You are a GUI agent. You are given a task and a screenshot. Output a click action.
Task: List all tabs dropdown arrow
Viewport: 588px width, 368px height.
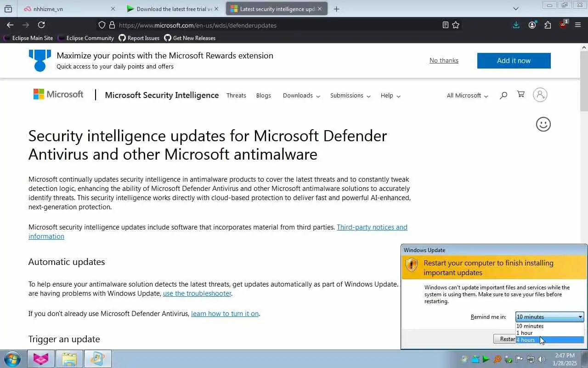point(516,9)
